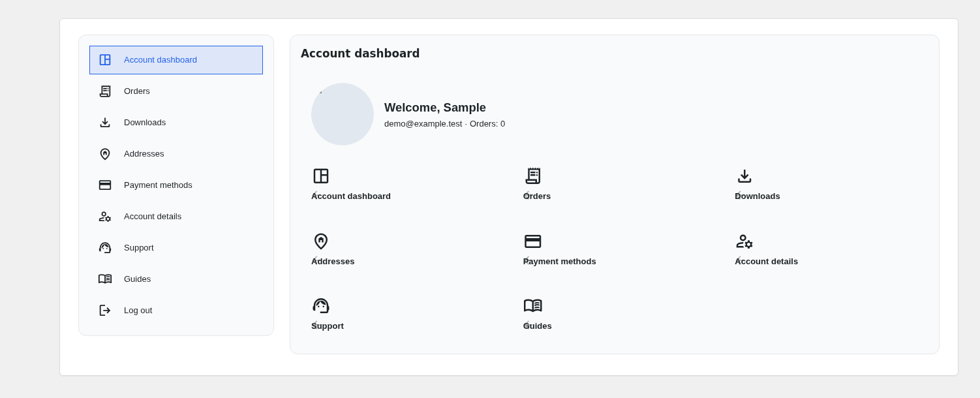Click the sidebar Log out icon
The image size is (980, 398).
coord(105,311)
